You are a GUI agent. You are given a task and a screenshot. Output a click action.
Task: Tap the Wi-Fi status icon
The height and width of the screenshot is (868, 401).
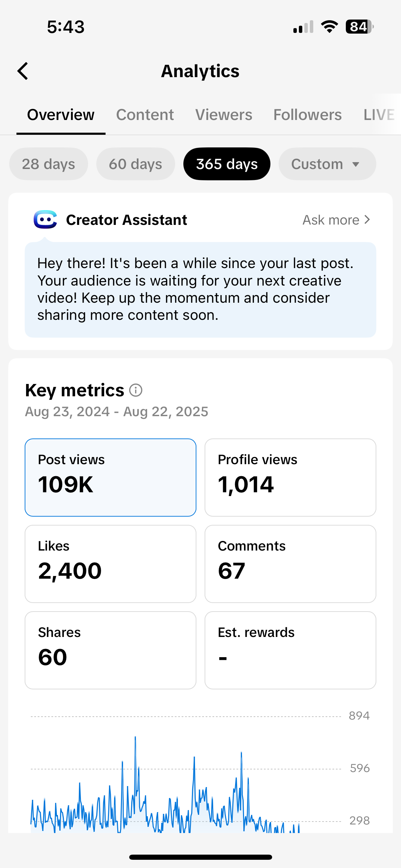tap(329, 27)
